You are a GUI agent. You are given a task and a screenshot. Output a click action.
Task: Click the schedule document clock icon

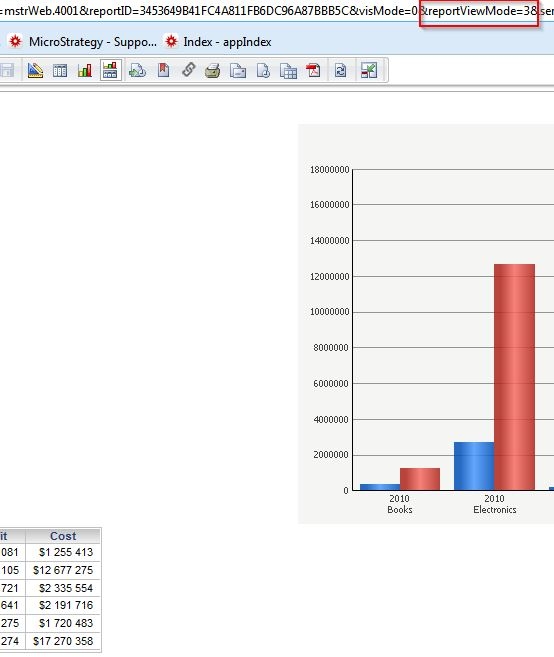click(x=263, y=70)
